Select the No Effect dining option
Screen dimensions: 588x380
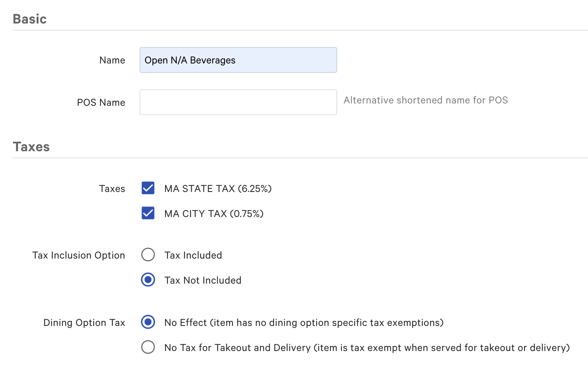click(148, 322)
